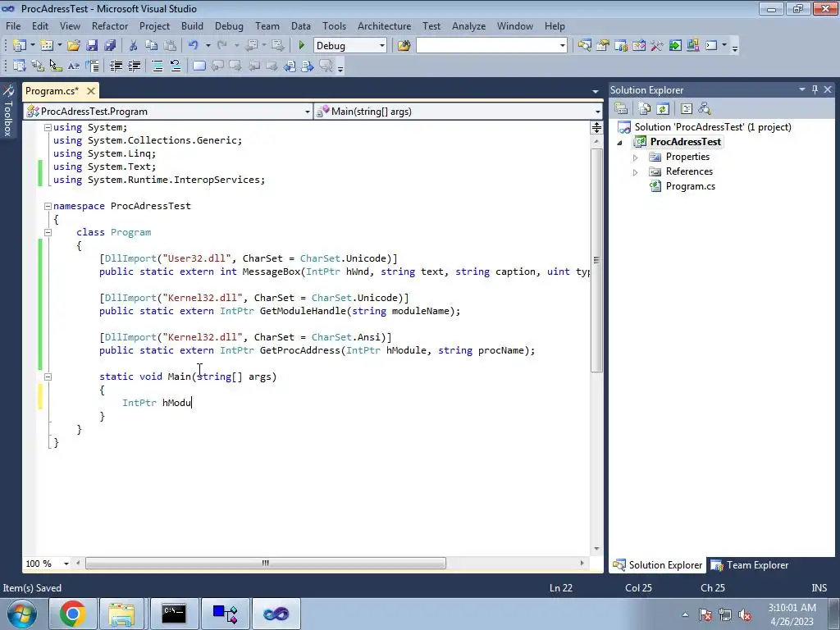Save Program.cs with the floppy icon
Image resolution: width=840 pixels, height=630 pixels.
(x=92, y=46)
